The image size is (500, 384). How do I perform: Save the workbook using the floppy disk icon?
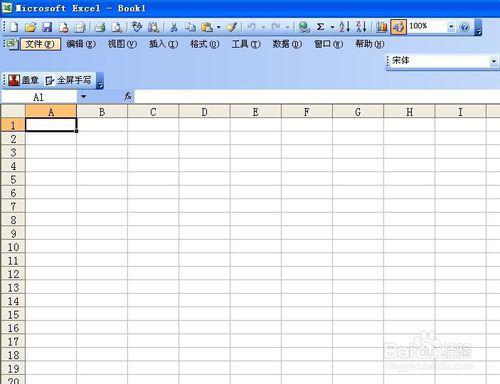(47, 27)
